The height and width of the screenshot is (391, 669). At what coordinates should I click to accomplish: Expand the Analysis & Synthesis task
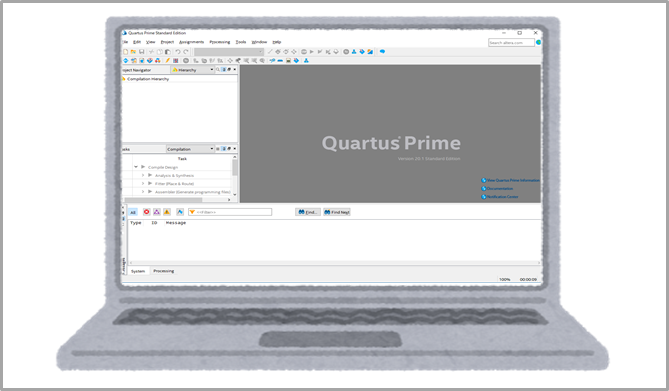143,175
